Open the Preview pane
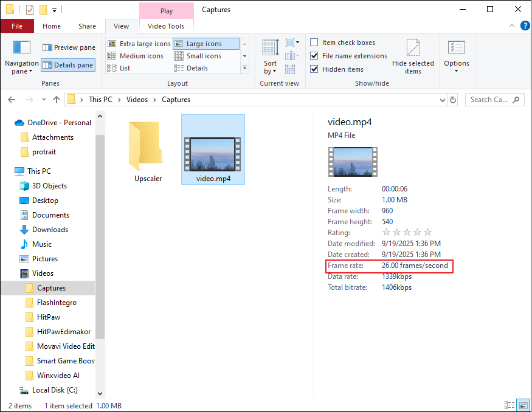Viewport: 532px width, 412px height. [69, 47]
